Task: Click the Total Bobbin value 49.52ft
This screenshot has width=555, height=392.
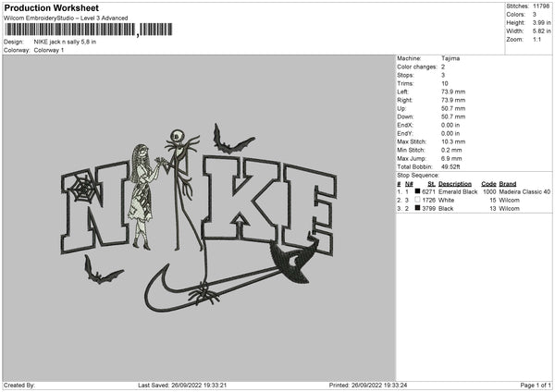Action: (450, 167)
